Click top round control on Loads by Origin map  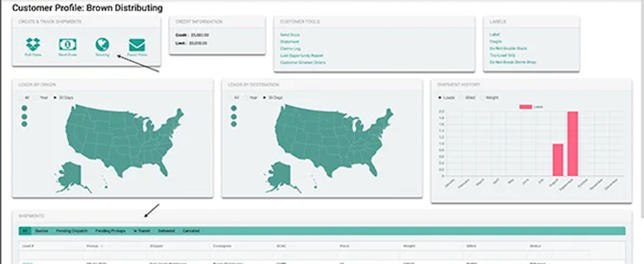click(x=24, y=108)
